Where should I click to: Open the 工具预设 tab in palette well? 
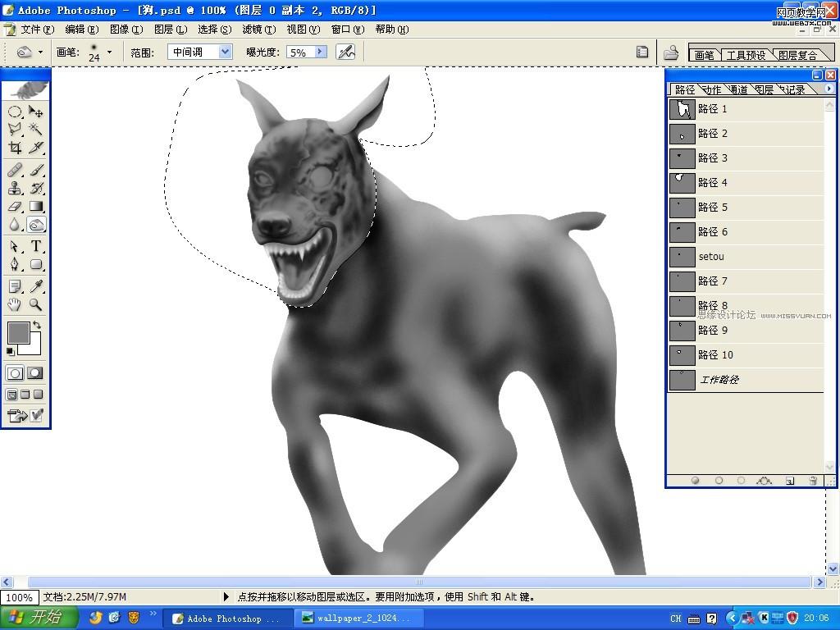tap(745, 55)
